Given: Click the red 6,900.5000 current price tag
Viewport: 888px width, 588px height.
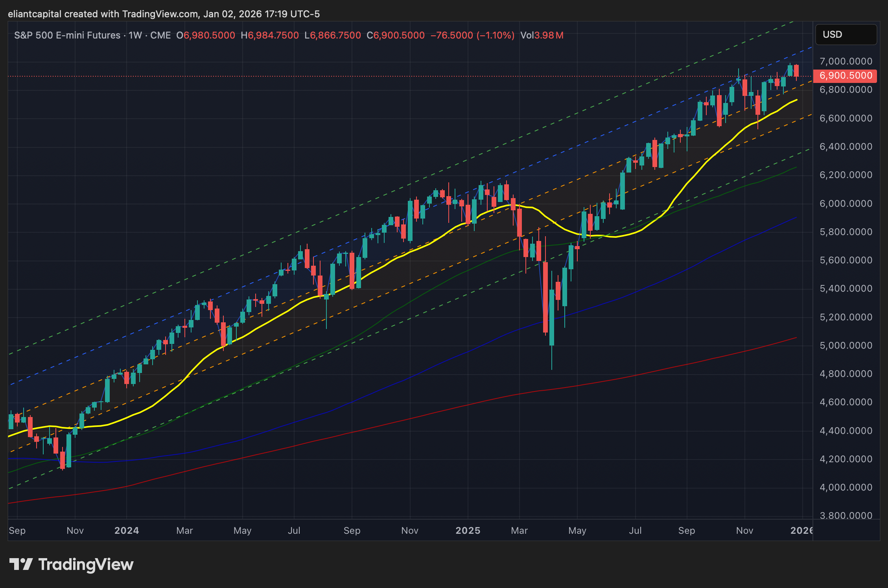Looking at the screenshot, I should 845,75.
